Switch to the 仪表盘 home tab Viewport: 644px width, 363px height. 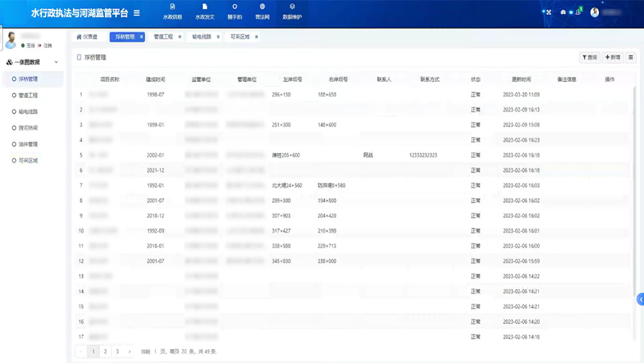coord(87,37)
